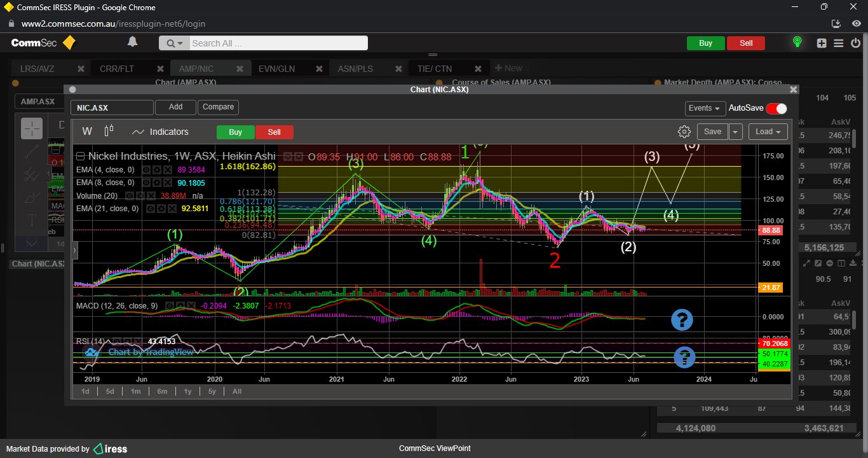Select the 6m time range
Viewport: 868px width, 458px height.
click(x=162, y=391)
